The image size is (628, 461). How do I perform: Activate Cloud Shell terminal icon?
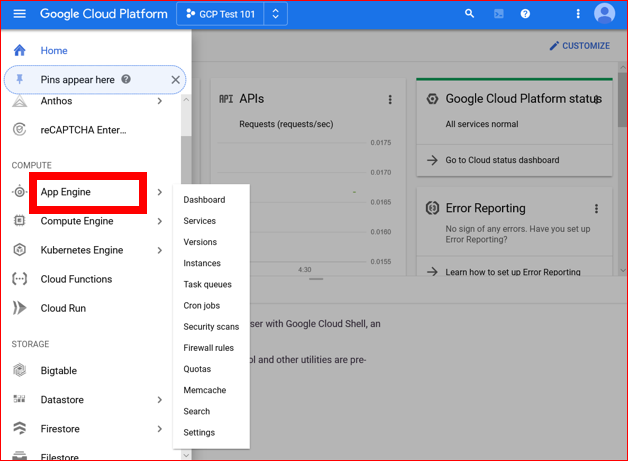pyautogui.click(x=499, y=14)
